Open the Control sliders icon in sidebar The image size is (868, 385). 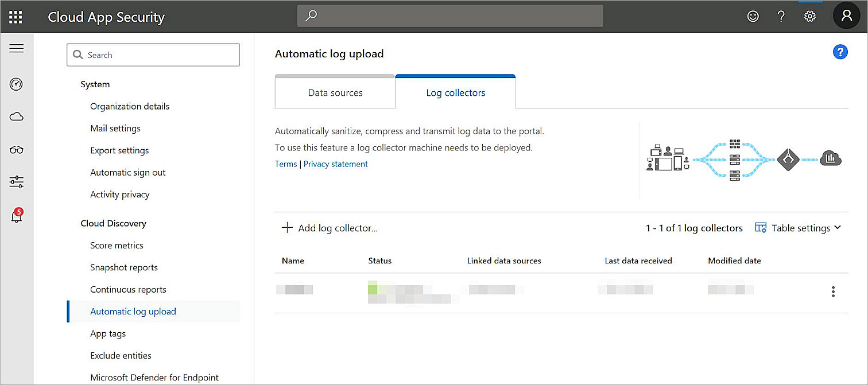pyautogui.click(x=17, y=182)
